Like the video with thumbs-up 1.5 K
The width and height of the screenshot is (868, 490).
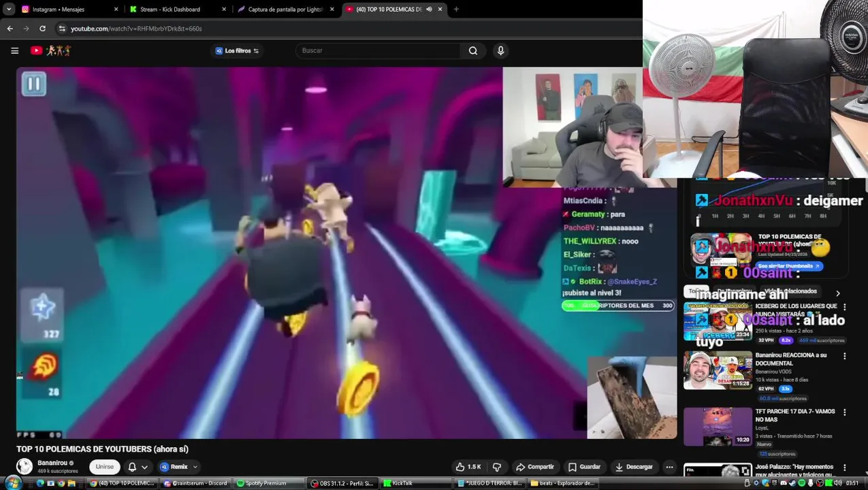pyautogui.click(x=469, y=467)
